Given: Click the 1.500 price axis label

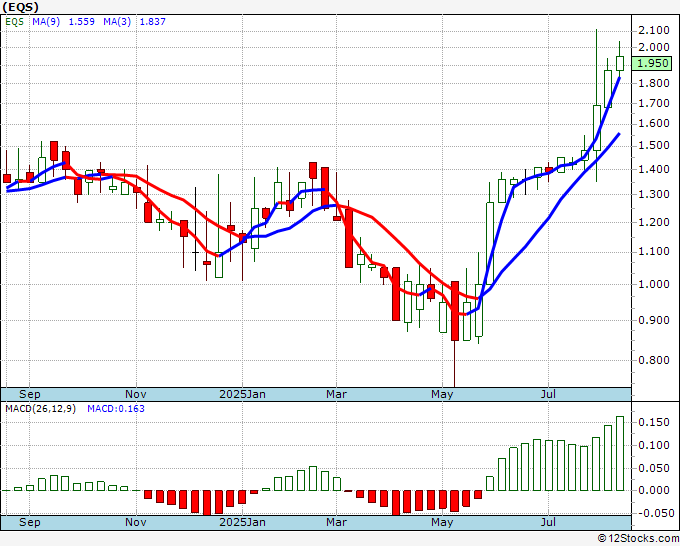Looking at the screenshot, I should pyautogui.click(x=654, y=145).
